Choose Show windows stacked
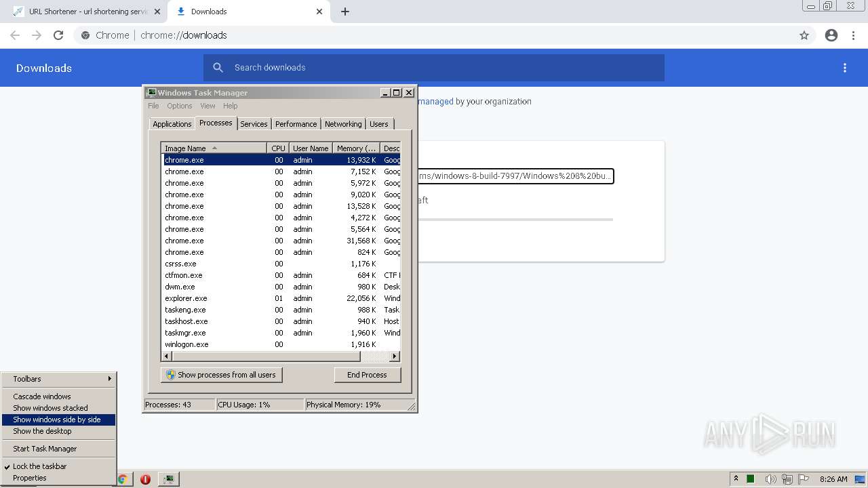Screen dimensions: 868x488 pyautogui.click(x=59, y=408)
